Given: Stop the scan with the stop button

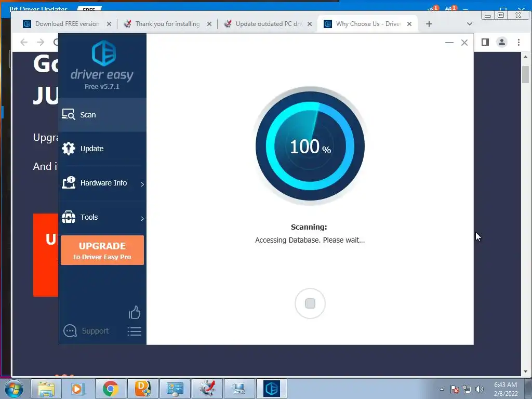Looking at the screenshot, I should pos(310,303).
